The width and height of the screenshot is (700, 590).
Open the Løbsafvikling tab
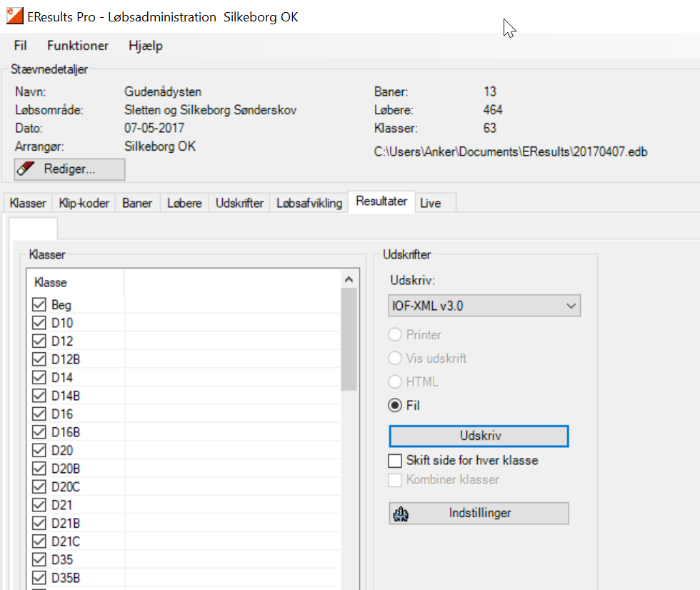click(x=309, y=204)
